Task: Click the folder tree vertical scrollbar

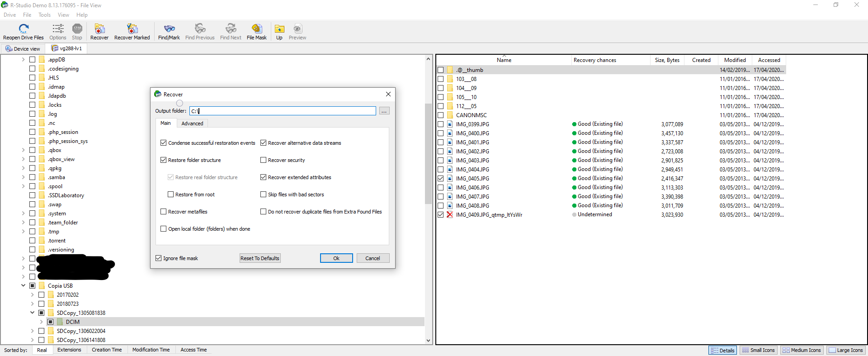Action: tap(428, 154)
